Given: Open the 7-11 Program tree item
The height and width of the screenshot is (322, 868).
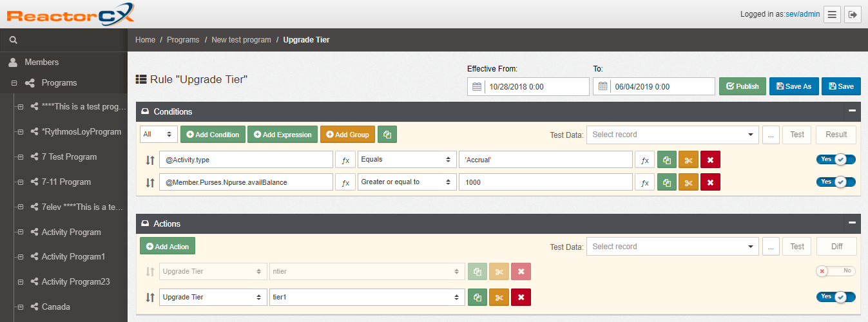Looking at the screenshot, I should [x=66, y=182].
